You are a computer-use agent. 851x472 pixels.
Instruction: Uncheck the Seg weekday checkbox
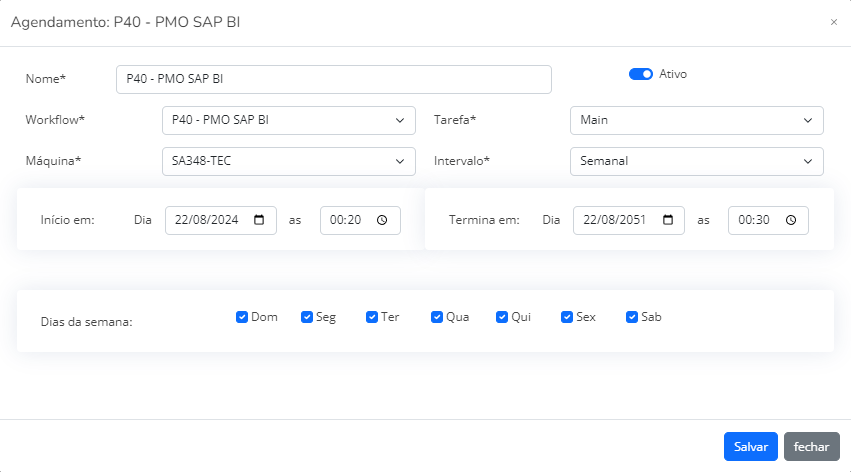point(307,317)
